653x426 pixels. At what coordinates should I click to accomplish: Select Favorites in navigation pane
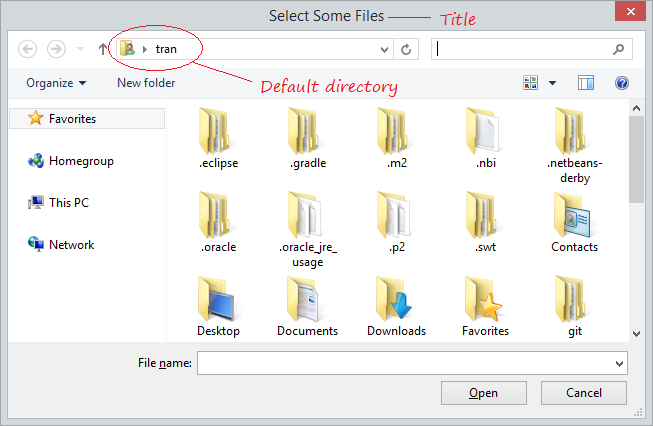87,119
